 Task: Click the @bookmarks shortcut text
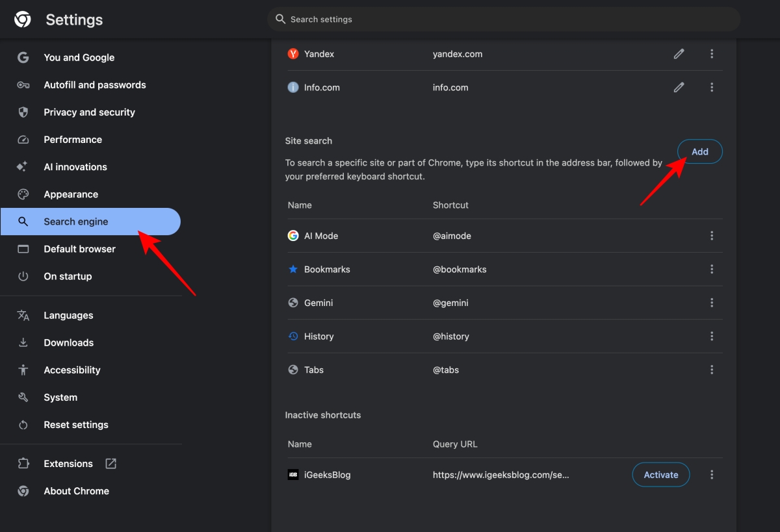pos(460,269)
